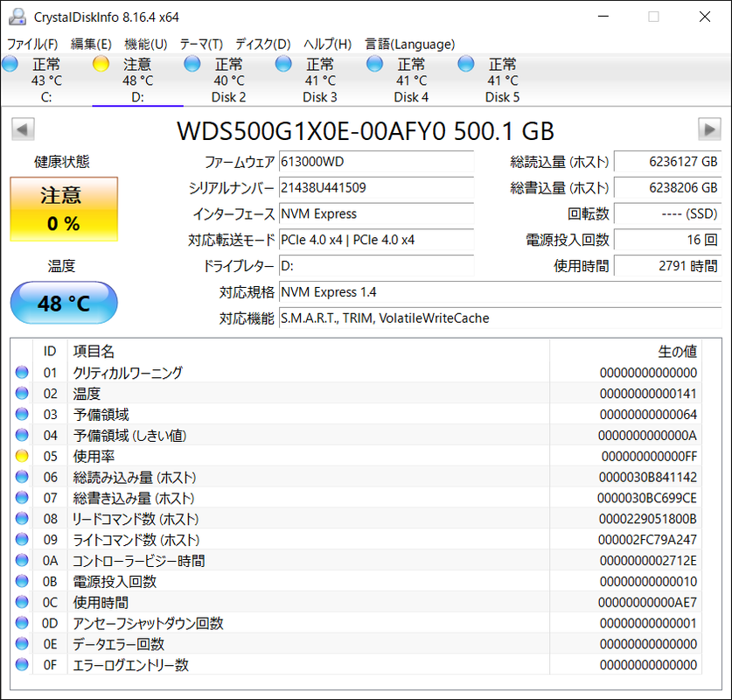732x700 pixels.
Task: Select the データエラー回数 attribute name
Action: pos(119,644)
